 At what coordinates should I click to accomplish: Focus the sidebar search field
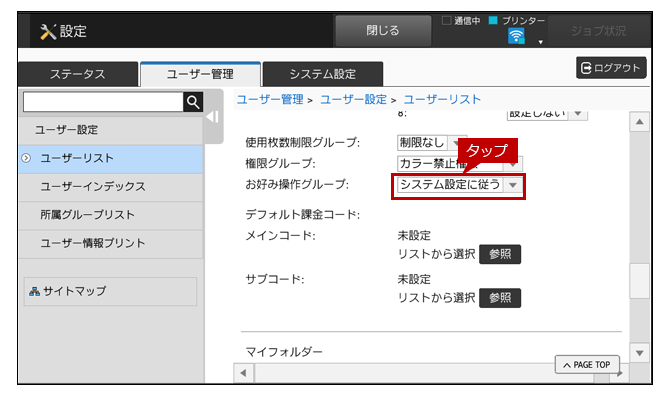pyautogui.click(x=103, y=102)
